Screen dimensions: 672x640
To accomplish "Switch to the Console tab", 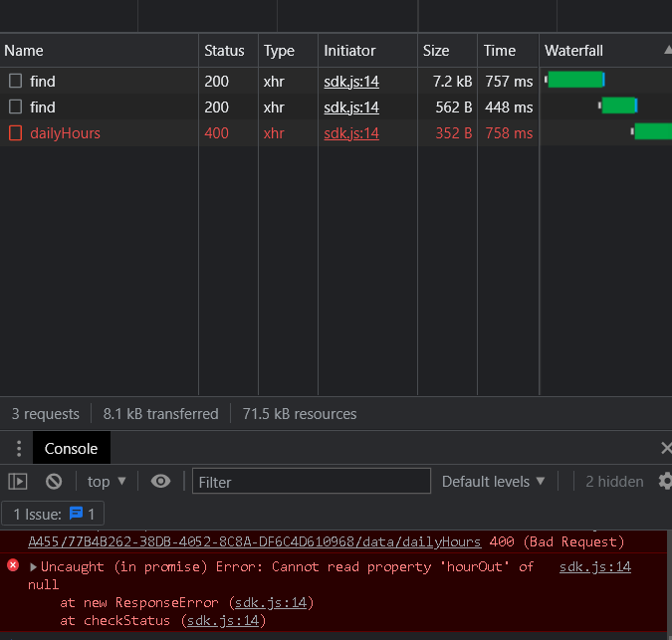I will click(x=71, y=448).
